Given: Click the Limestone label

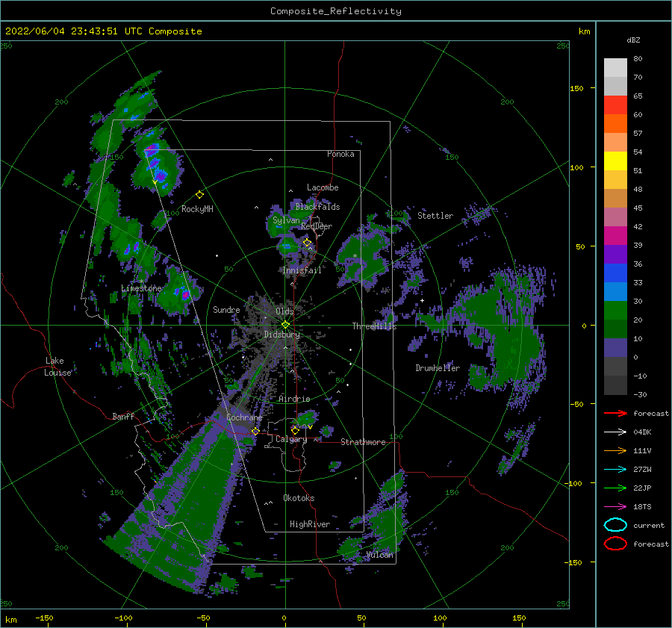Looking at the screenshot, I should point(141,288).
